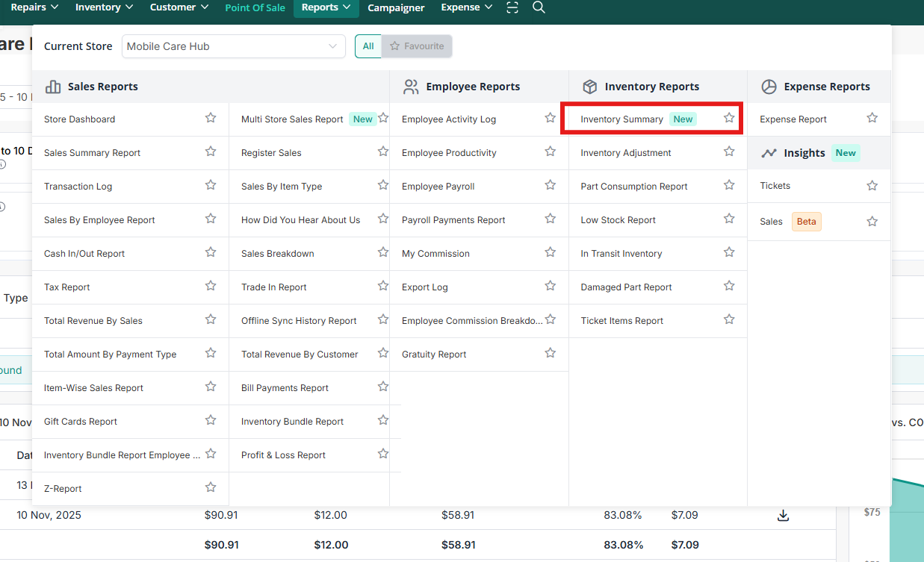Open the Profit & Loss Report
Screen dimensions: 924x562
tap(283, 455)
